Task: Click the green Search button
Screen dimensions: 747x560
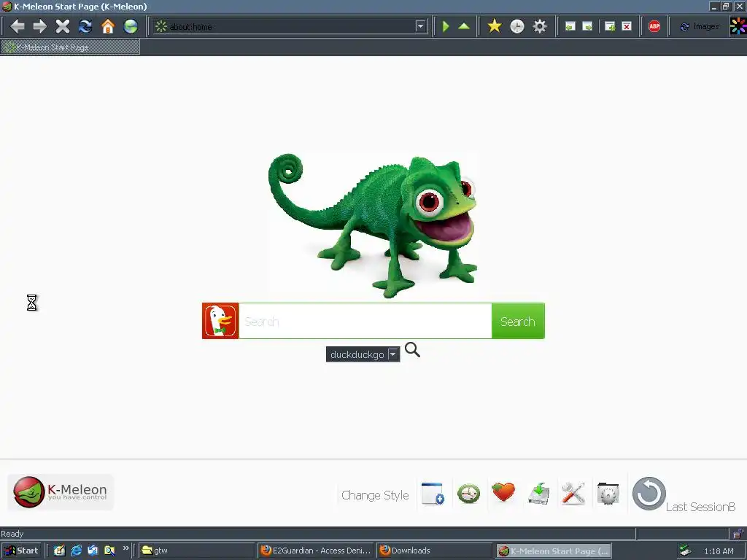Action: (518, 321)
